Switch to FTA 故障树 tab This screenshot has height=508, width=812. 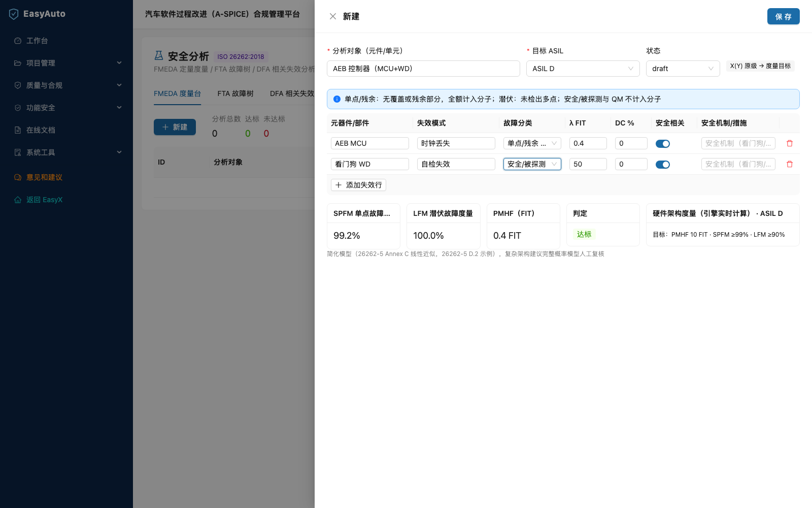(x=235, y=93)
